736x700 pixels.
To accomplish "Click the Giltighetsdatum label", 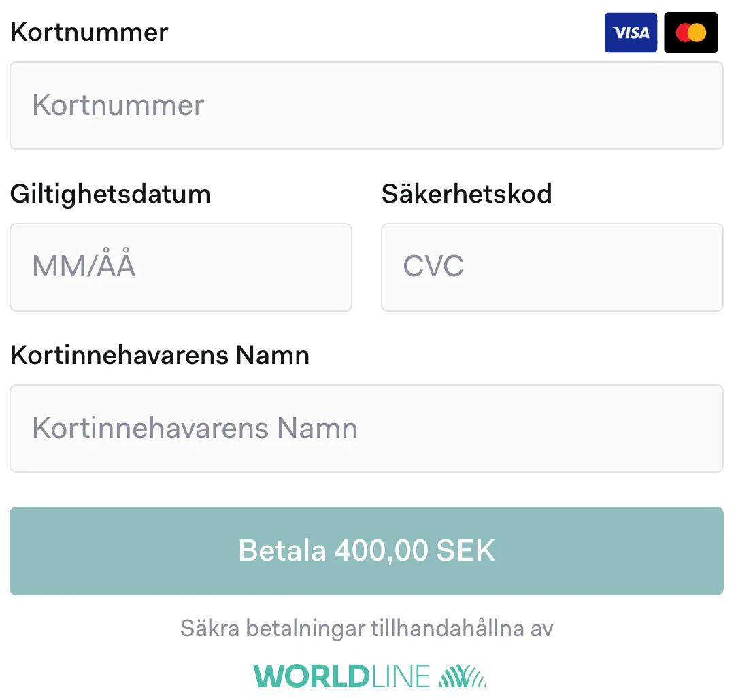I will coord(110,194).
